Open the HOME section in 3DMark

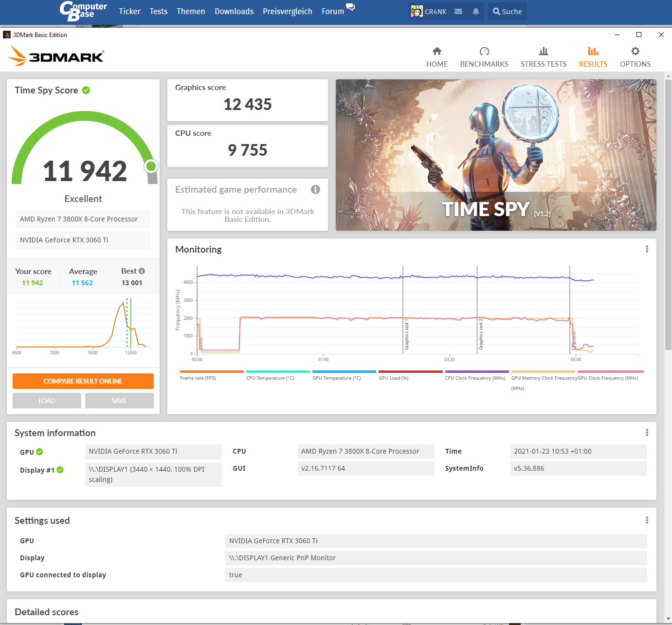(436, 57)
